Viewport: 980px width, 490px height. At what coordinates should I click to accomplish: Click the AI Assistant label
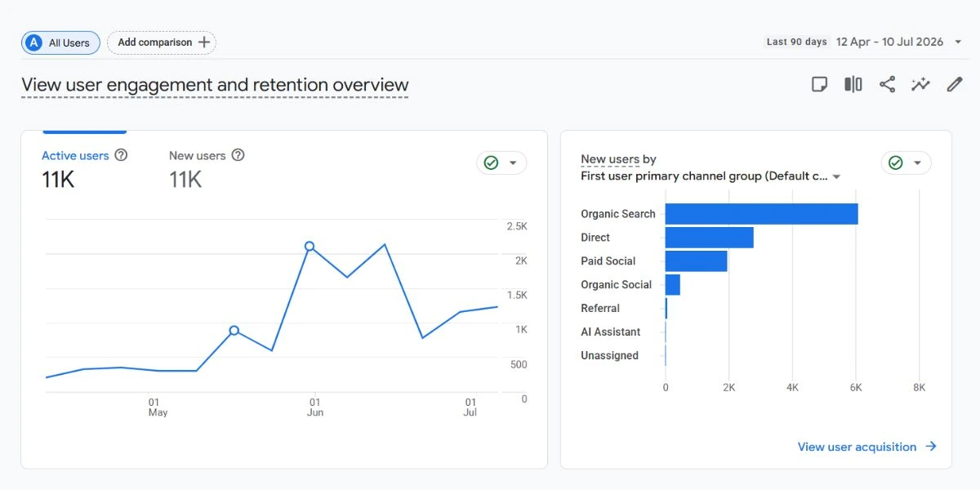(611, 332)
